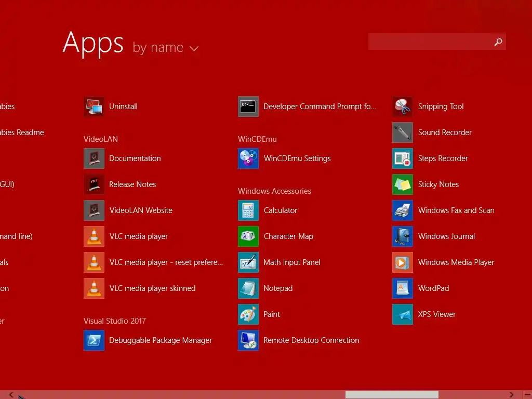Click the minus zoom button at bottom right
The height and width of the screenshot is (399, 532).
(x=527, y=395)
